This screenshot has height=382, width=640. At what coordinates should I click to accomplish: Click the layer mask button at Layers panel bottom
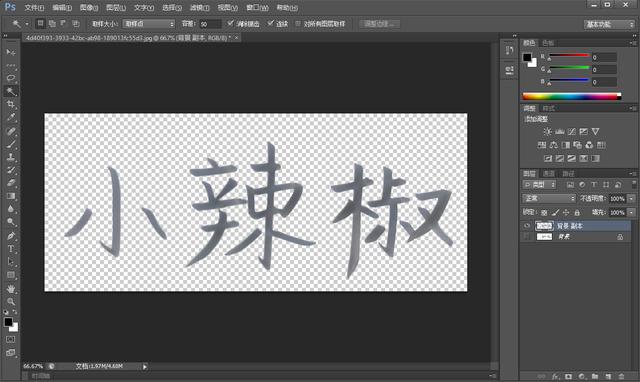click(568, 376)
